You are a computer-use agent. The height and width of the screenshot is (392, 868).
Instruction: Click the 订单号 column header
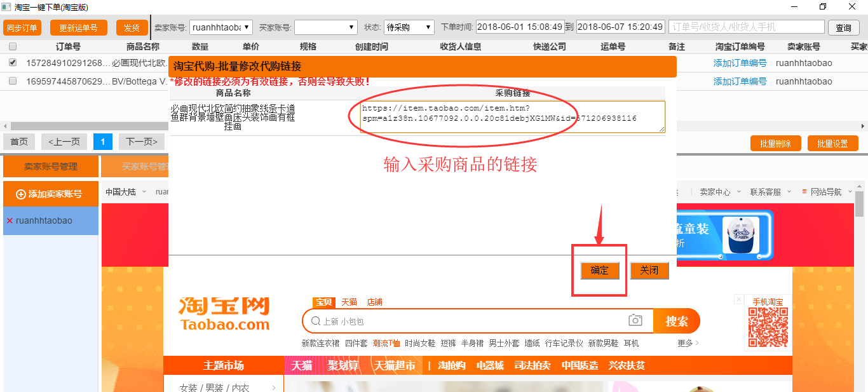(x=68, y=46)
